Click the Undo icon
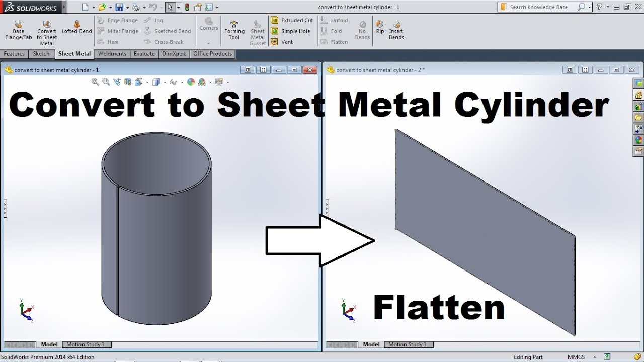This screenshot has width=644, height=362. pos(153,7)
